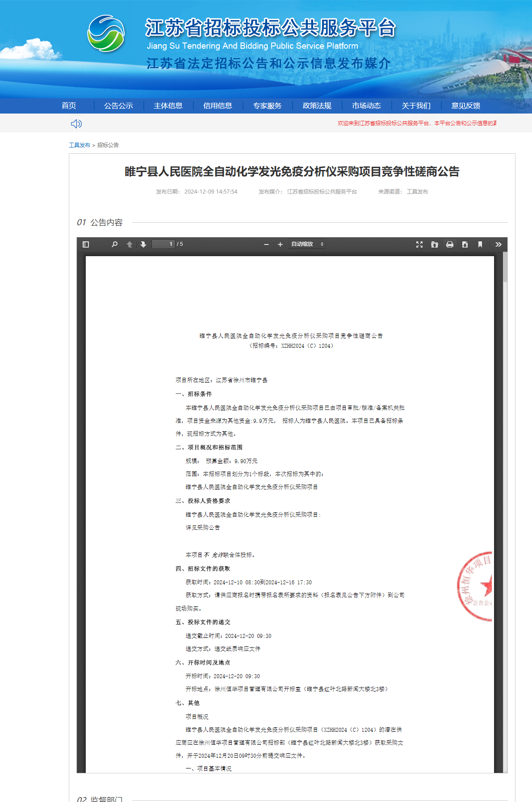
Task: Zoom in on the PDF document
Action: (x=280, y=245)
